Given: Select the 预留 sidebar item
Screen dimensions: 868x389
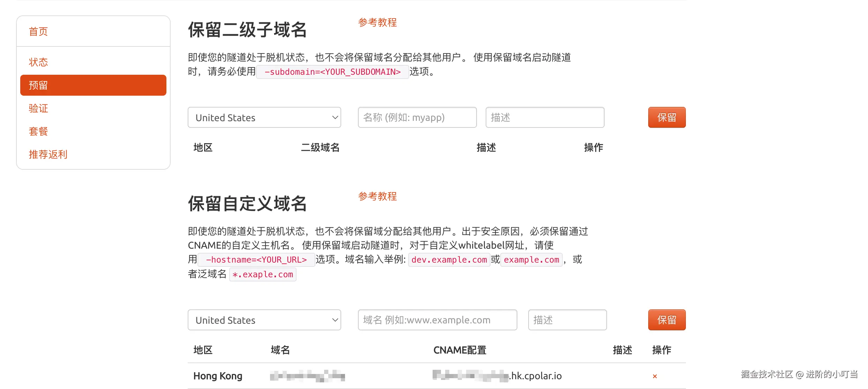Looking at the screenshot, I should tap(93, 85).
